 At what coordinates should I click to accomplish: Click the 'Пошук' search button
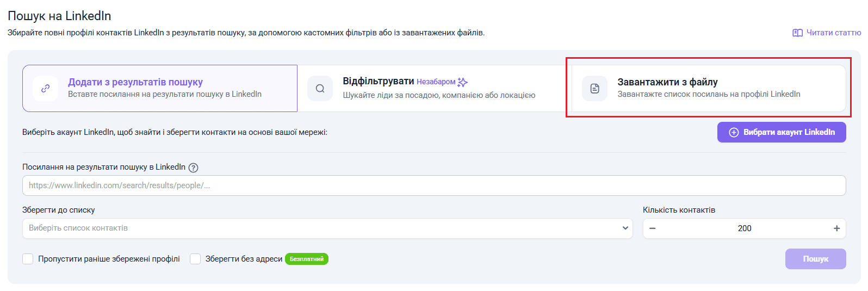click(x=816, y=259)
